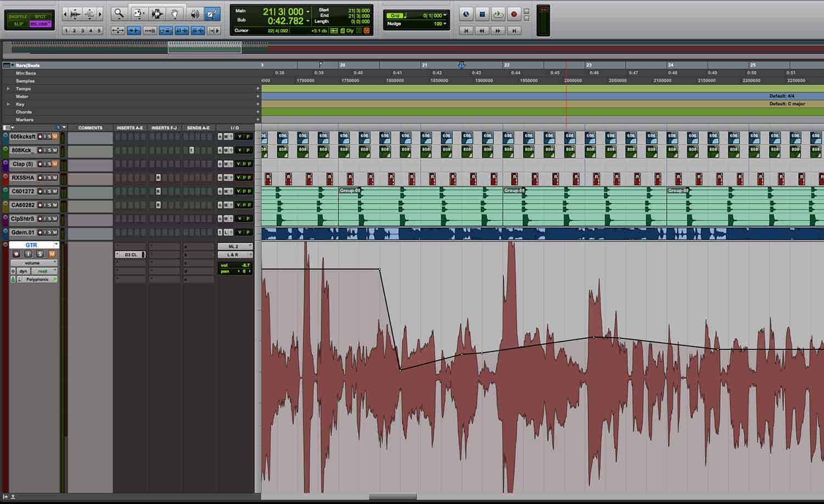Viewport: 824px width, 504px height.
Task: Select the Pencil tool
Action: click(212, 14)
